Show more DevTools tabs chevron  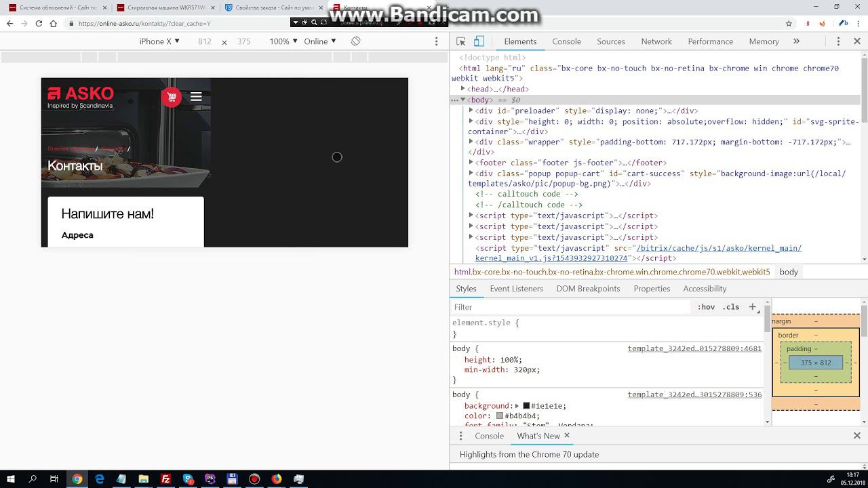coord(796,41)
